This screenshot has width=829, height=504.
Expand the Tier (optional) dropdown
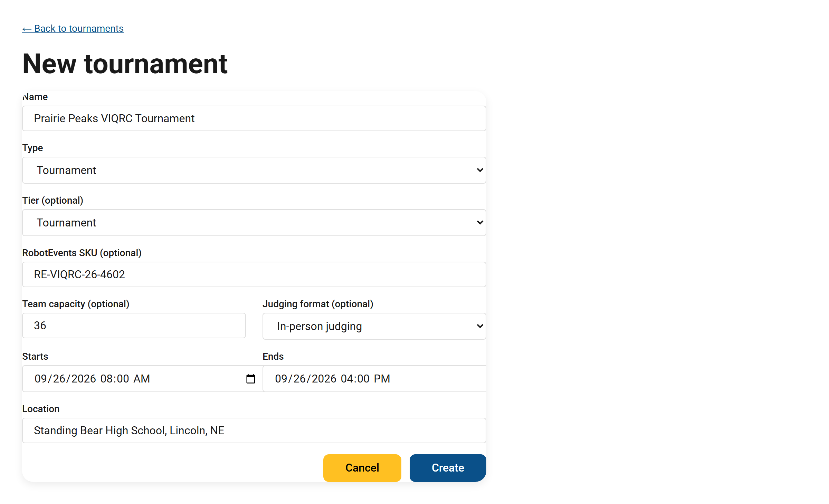point(254,223)
